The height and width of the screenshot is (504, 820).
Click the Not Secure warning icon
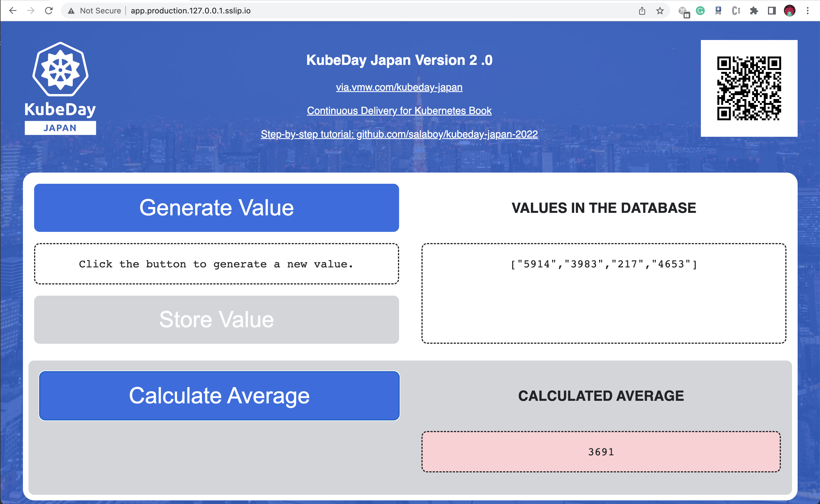pyautogui.click(x=71, y=11)
